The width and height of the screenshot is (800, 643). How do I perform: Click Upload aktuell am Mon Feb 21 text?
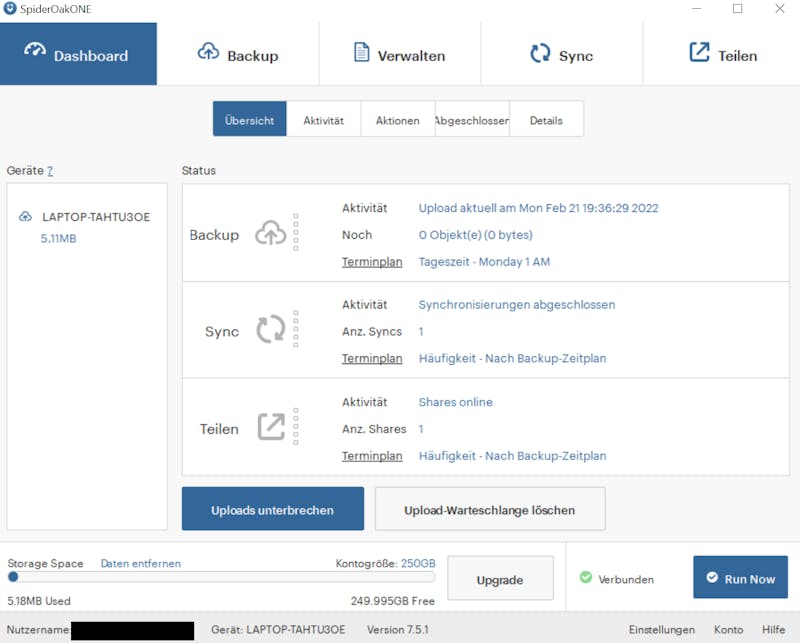(538, 208)
